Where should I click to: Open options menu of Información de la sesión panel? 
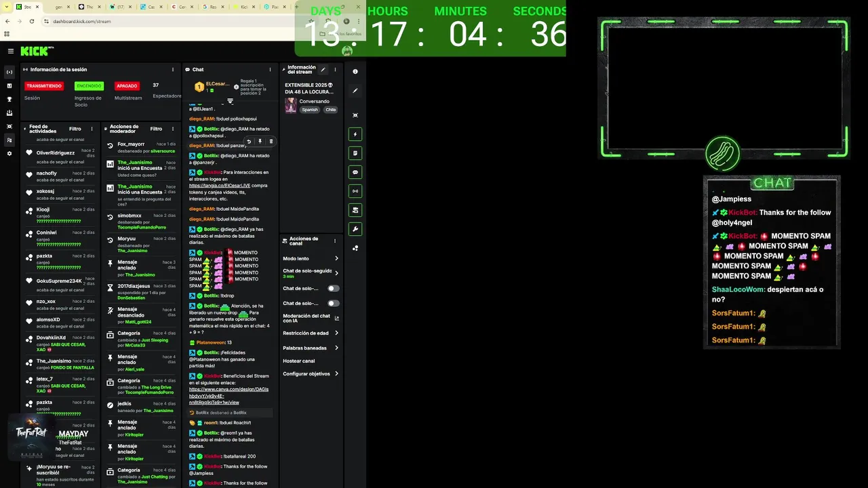tap(173, 69)
